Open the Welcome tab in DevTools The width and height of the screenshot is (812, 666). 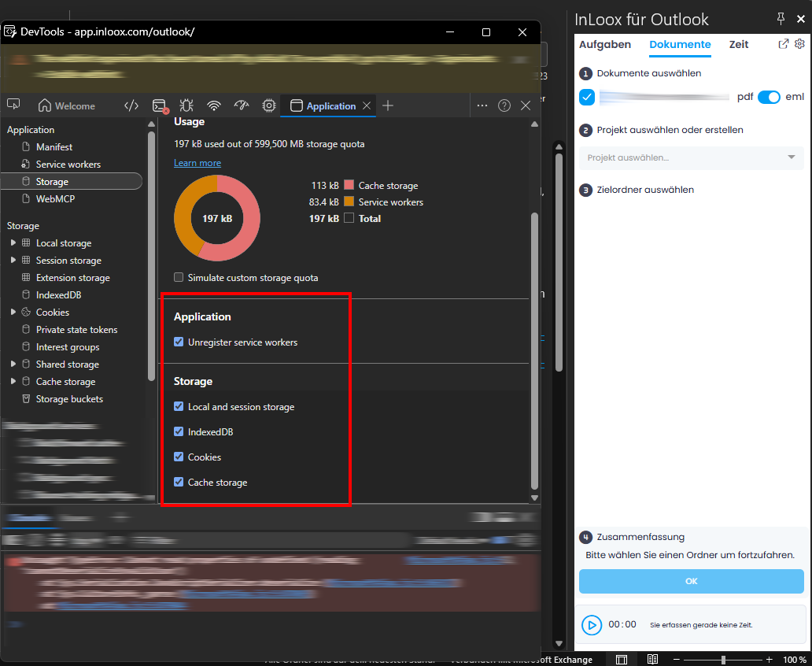pyautogui.click(x=67, y=105)
